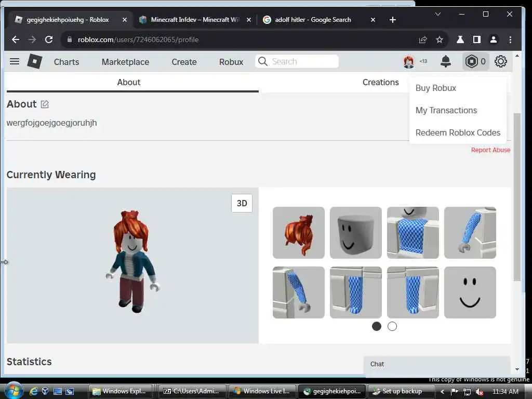Select the second wearing items page dot
This screenshot has width=532, height=399.
(392, 326)
